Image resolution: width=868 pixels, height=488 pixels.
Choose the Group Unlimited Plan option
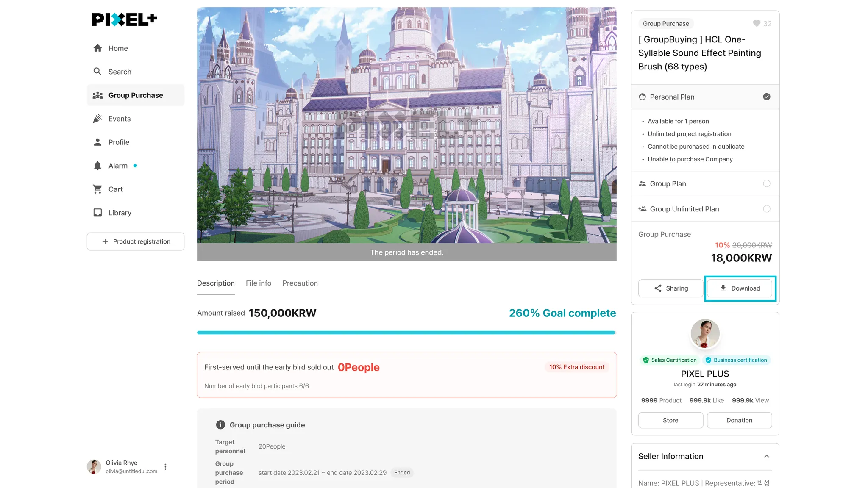767,209
